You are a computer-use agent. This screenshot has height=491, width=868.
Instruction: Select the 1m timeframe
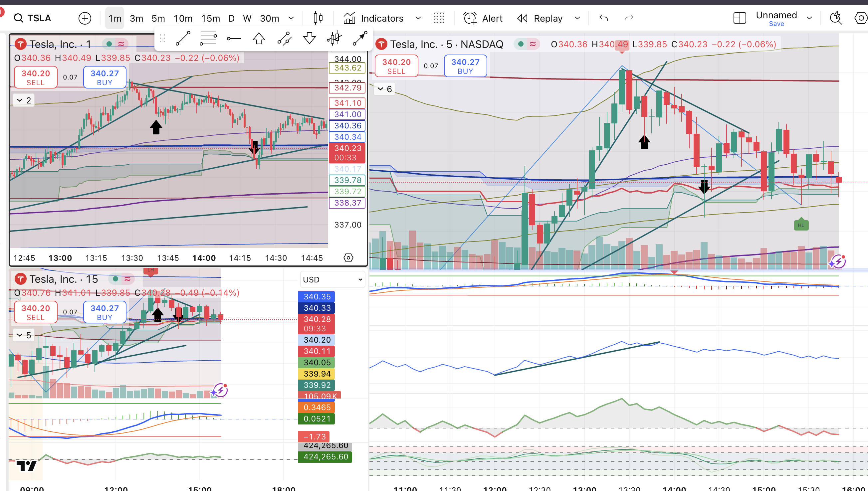[115, 18]
